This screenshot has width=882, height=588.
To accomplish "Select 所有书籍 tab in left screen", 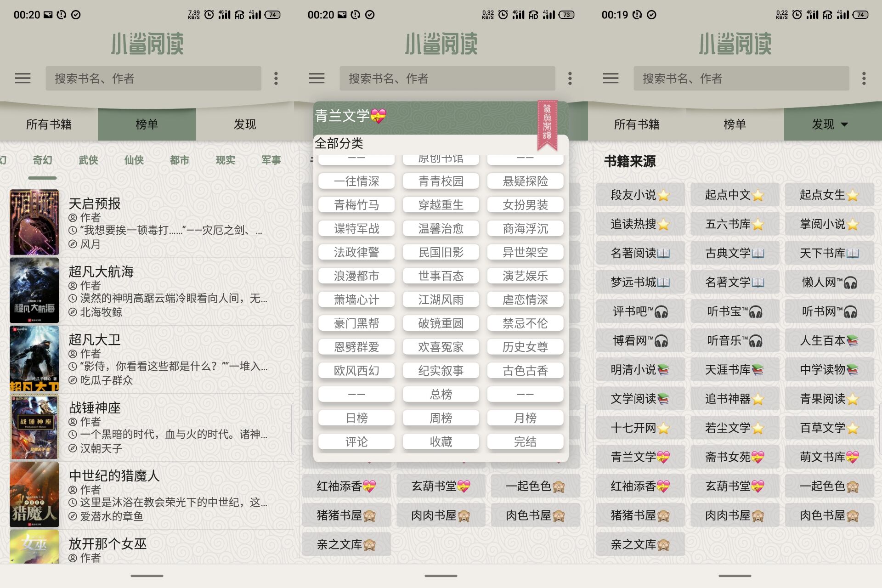I will tap(49, 124).
